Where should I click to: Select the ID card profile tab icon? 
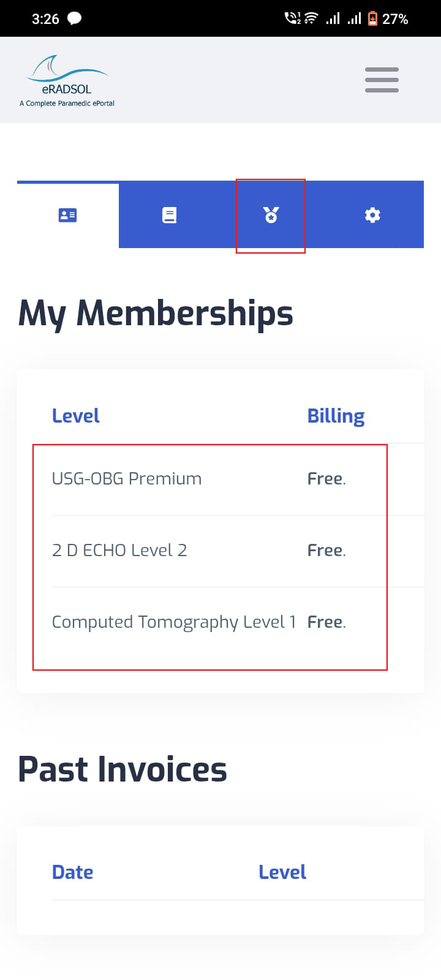click(x=67, y=215)
